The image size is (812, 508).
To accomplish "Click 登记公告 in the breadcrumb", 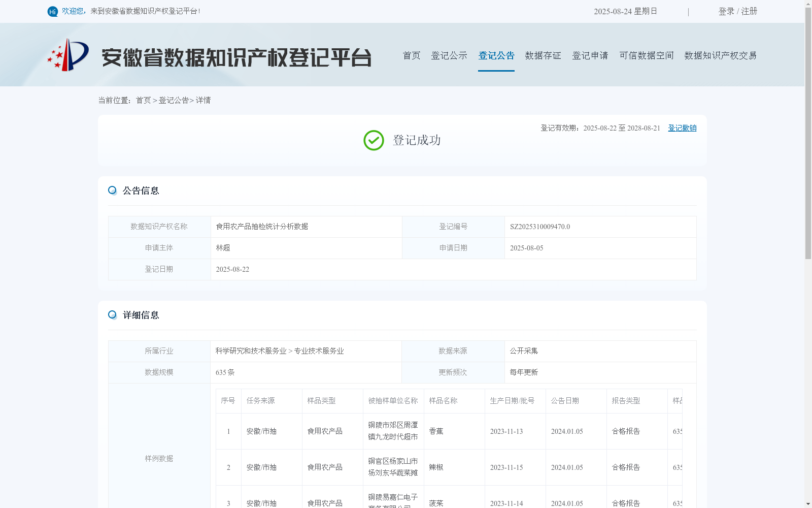I will (174, 101).
